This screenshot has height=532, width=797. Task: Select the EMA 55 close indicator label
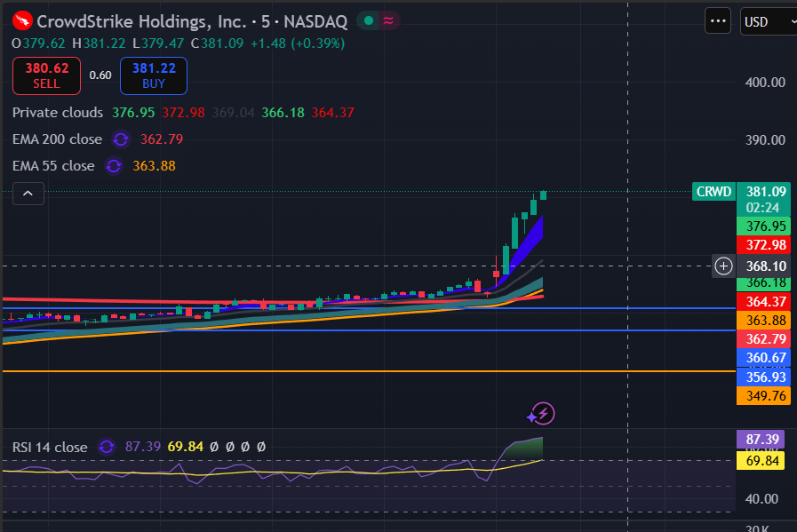pos(53,166)
